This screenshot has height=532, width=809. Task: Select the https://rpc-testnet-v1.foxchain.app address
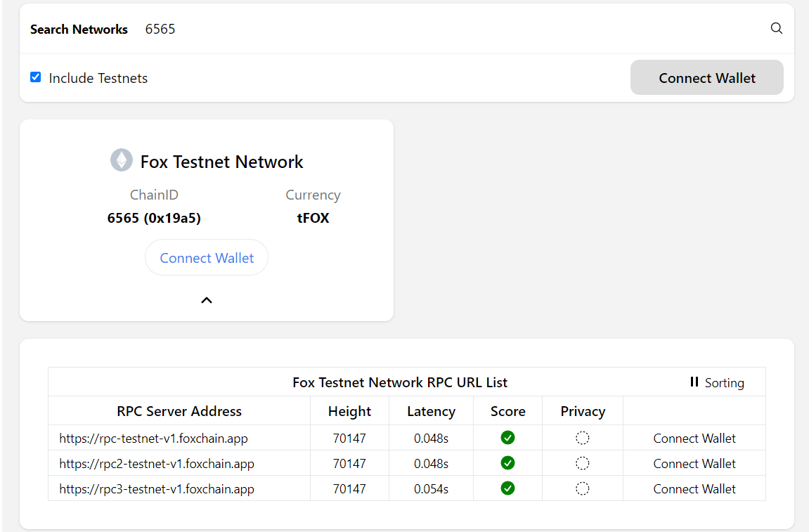coord(153,438)
